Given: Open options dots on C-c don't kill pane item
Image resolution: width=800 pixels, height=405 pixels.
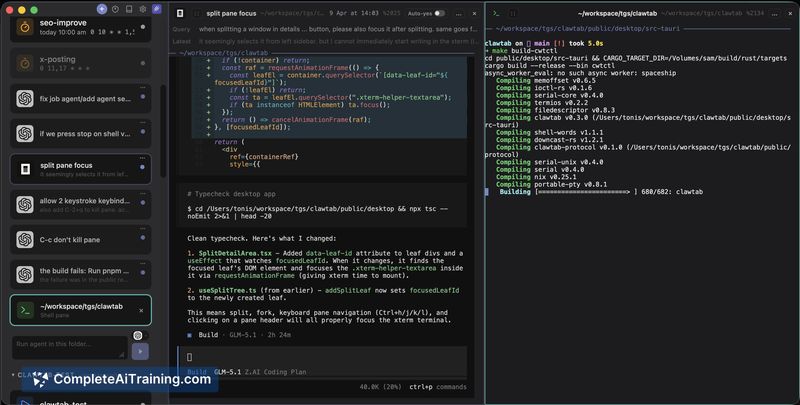Looking at the screenshot, I should [142, 229].
